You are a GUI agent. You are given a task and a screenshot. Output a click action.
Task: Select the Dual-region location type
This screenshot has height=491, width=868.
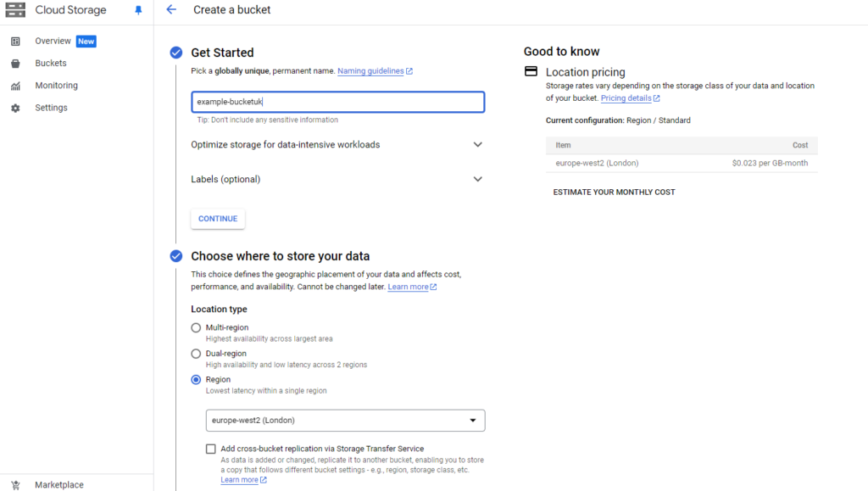pyautogui.click(x=196, y=354)
